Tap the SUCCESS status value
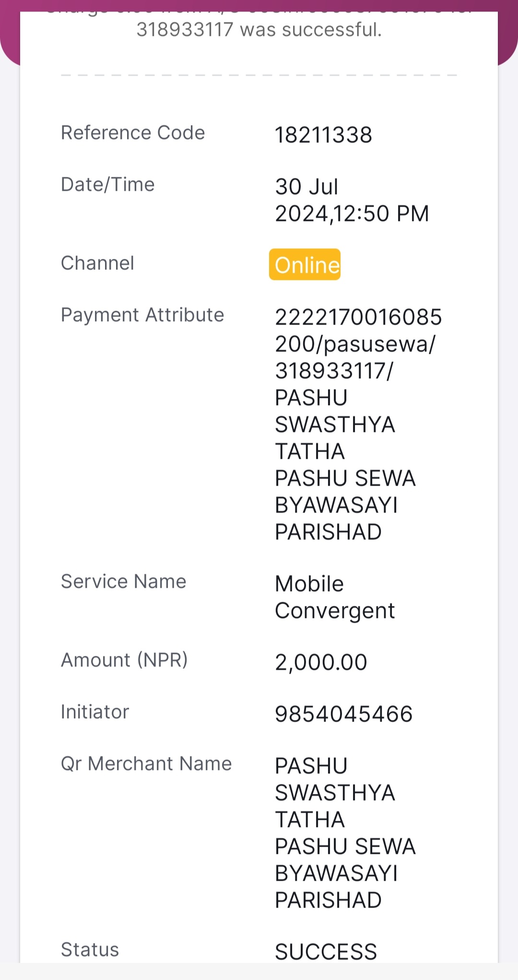The height and width of the screenshot is (980, 518). (x=326, y=952)
